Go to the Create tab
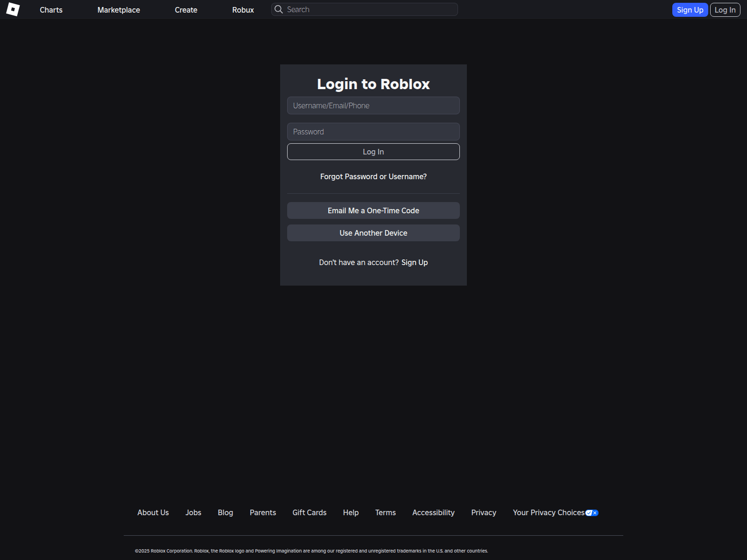The image size is (747, 560). coord(186,10)
